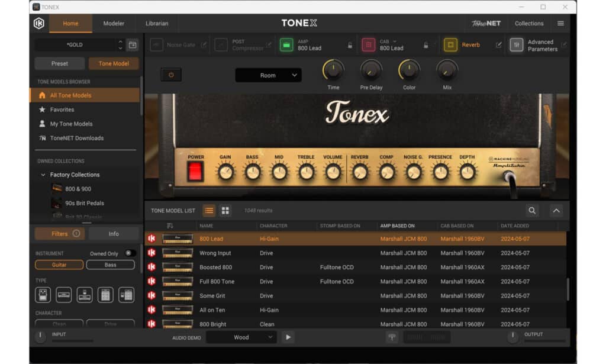The height and width of the screenshot is (364, 606).
Task: Open the Room reverb type dropdown
Action: click(x=268, y=75)
